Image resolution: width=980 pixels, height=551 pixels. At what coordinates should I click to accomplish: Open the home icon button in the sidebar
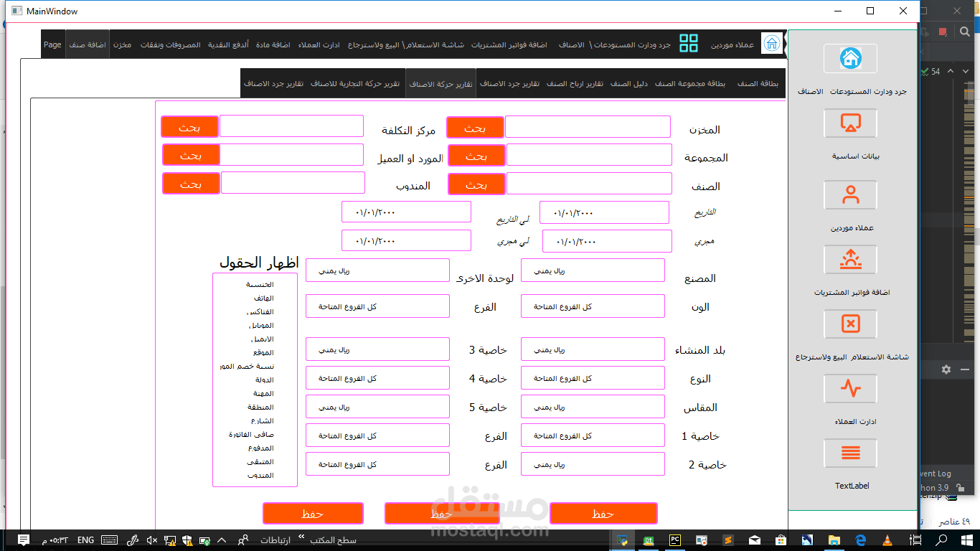pos(850,59)
